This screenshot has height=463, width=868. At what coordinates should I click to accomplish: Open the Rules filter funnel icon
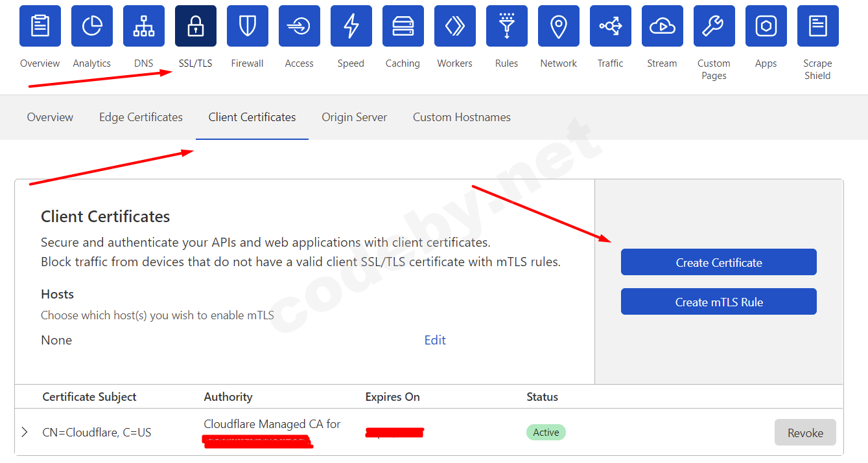pyautogui.click(x=507, y=26)
